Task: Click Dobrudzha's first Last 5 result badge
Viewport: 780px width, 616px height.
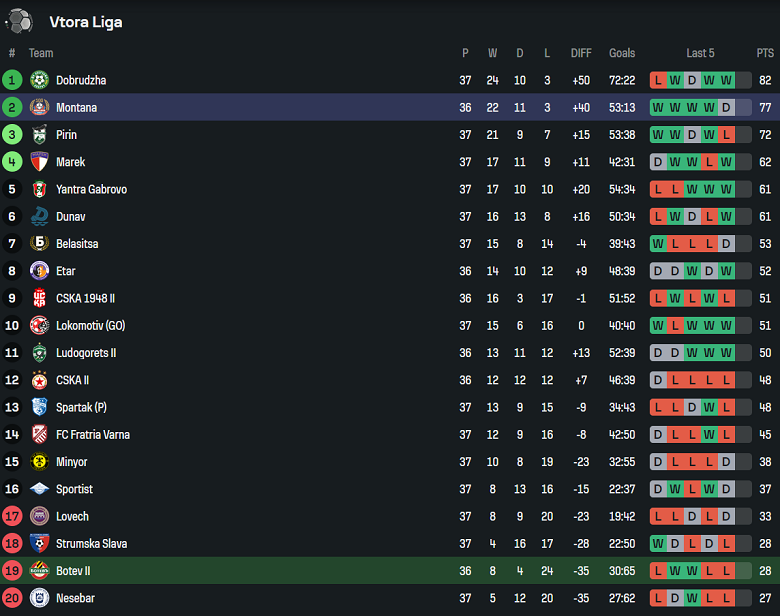Action: point(658,80)
